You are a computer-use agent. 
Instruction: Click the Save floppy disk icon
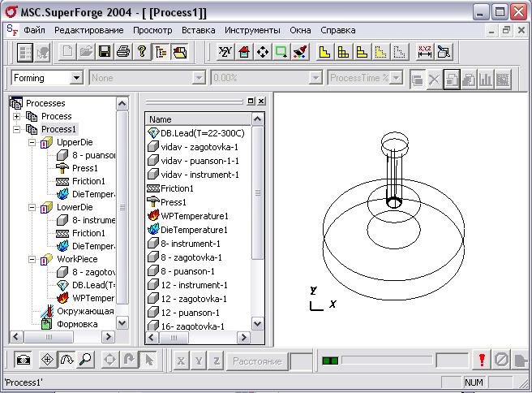pos(105,52)
